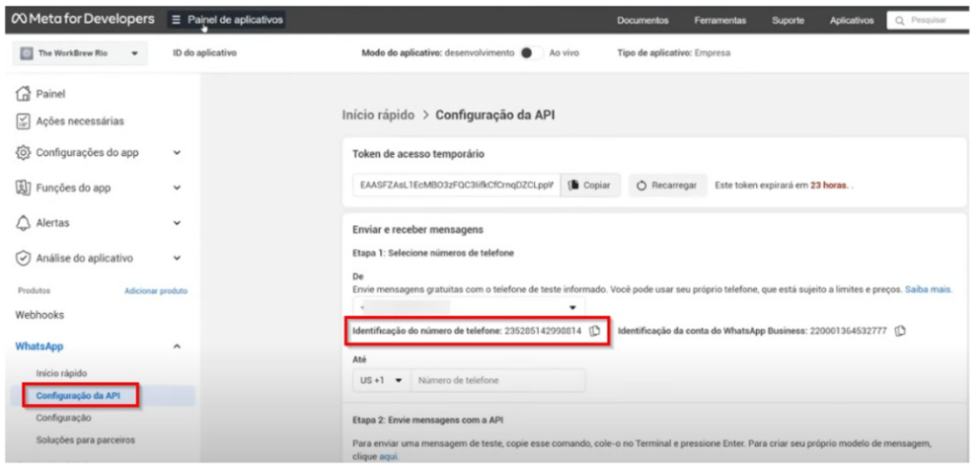Click the Alertas bell icon
Viewport: 980px width, 470px height.
[23, 223]
